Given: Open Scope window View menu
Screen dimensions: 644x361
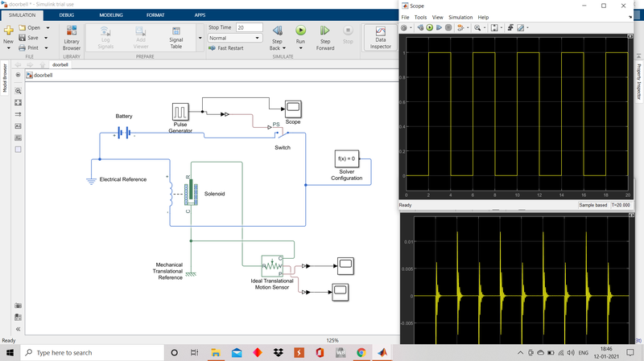Looking at the screenshot, I should point(437,17).
